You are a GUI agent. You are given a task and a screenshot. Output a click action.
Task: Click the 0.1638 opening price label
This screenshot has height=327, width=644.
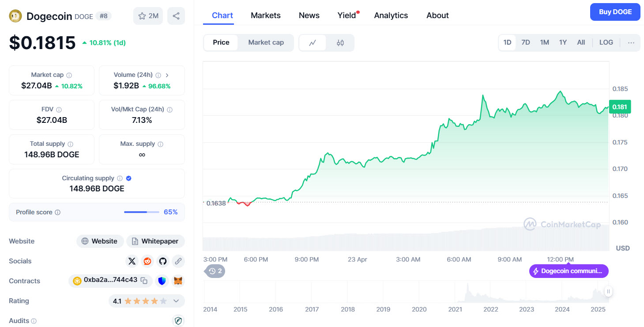pyautogui.click(x=216, y=203)
